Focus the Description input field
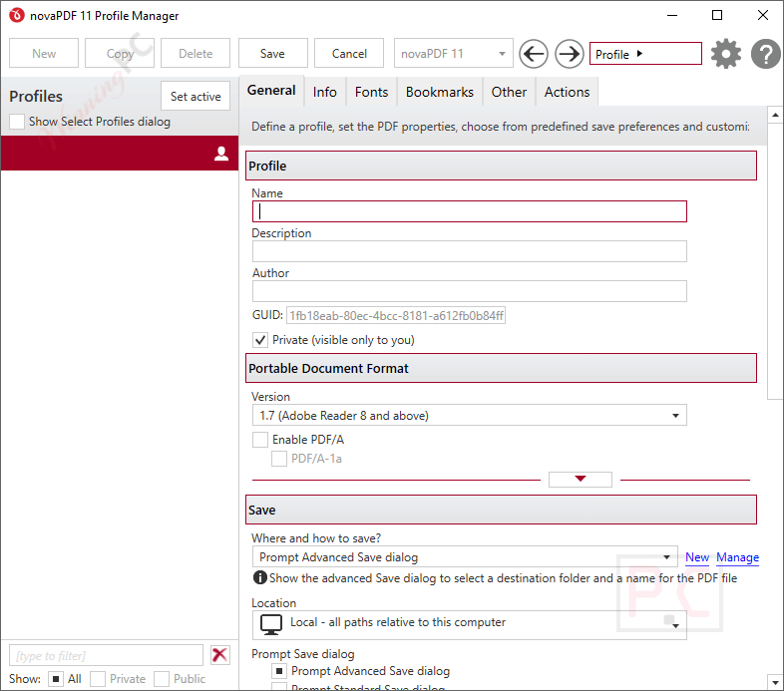Viewport: 784px width, 691px height. point(470,251)
